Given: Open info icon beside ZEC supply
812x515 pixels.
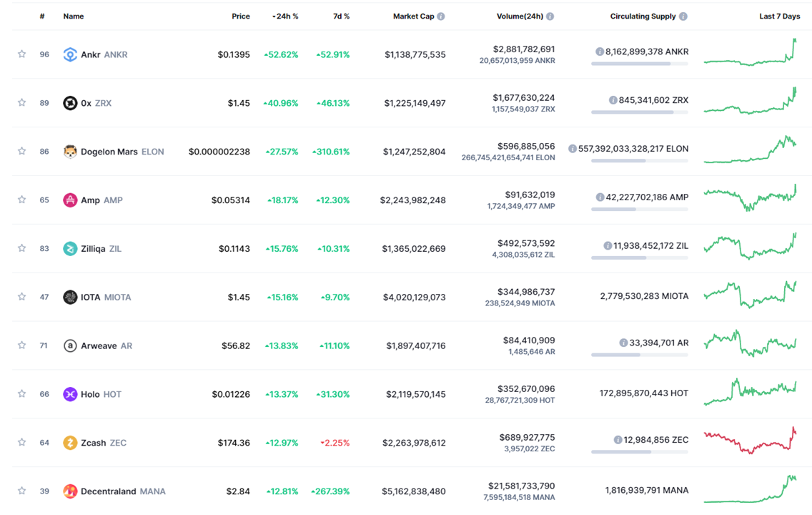Looking at the screenshot, I should point(618,440).
